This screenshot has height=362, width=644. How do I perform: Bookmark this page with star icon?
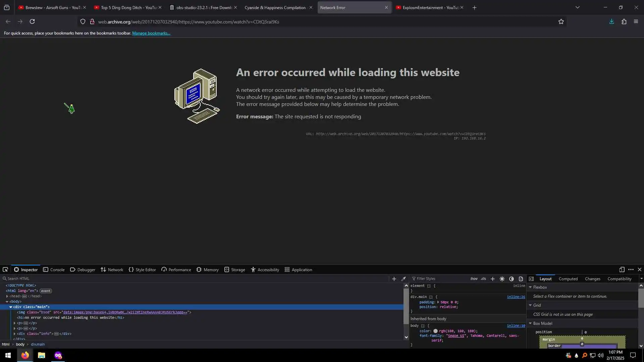561,22
